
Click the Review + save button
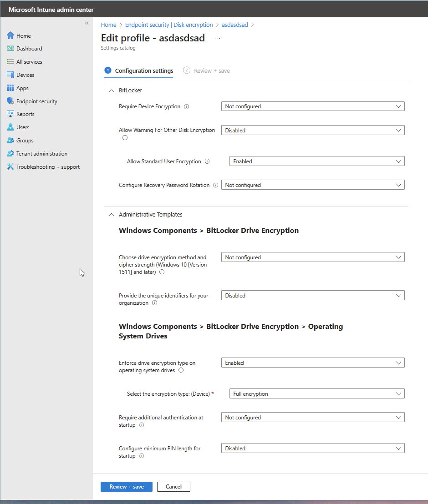point(126,486)
